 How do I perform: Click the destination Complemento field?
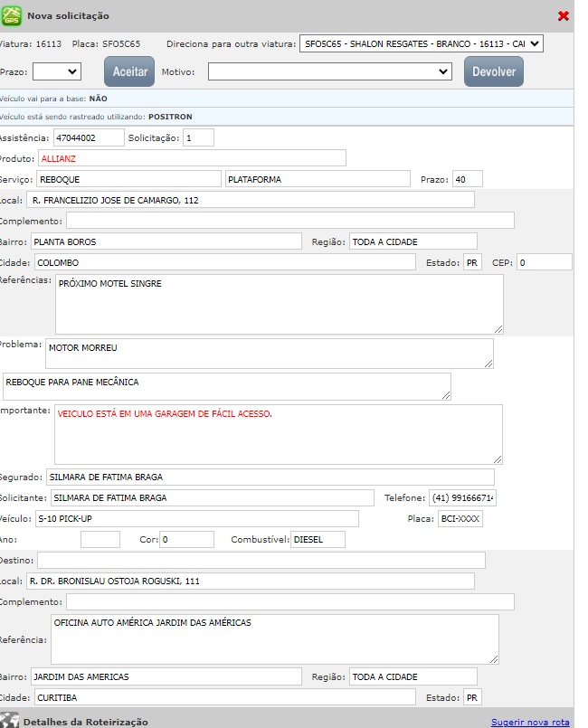point(290,601)
